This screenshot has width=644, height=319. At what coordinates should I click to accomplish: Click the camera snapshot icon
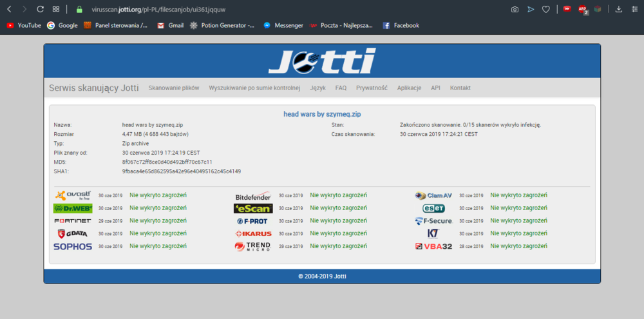tap(515, 10)
